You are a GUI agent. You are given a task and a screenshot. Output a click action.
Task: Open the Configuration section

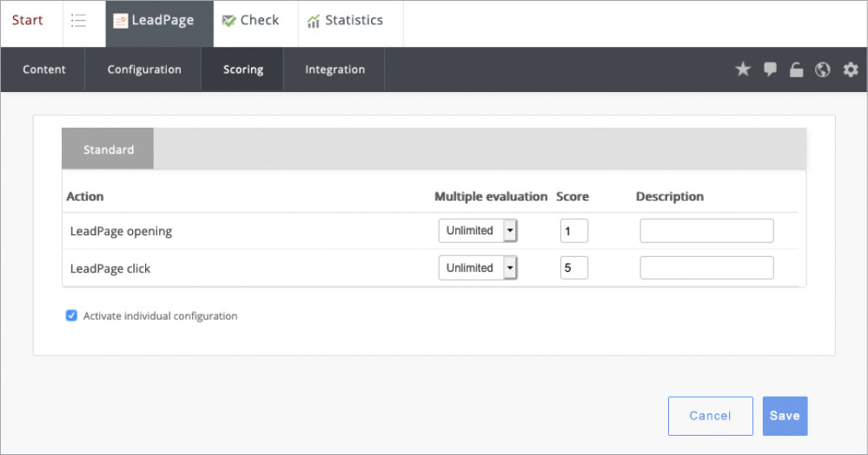(x=144, y=70)
